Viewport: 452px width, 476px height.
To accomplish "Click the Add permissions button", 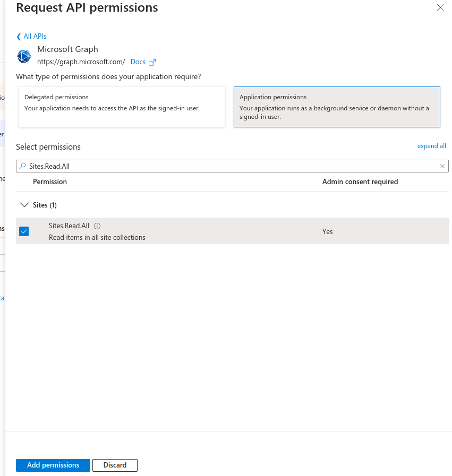I will (53, 465).
